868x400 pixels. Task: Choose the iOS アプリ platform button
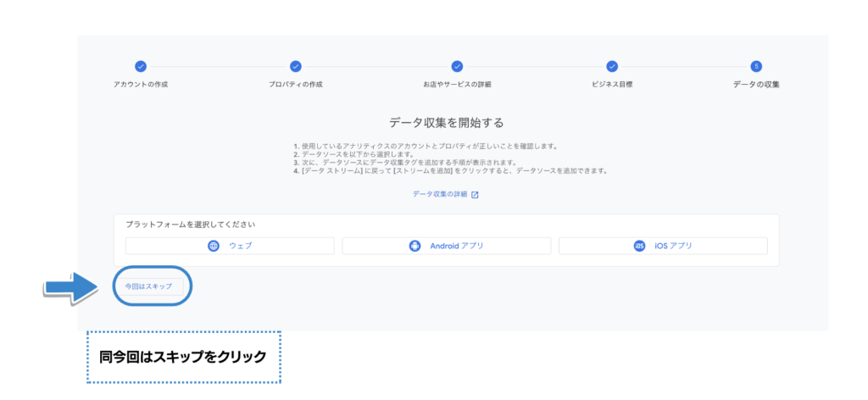(x=663, y=246)
